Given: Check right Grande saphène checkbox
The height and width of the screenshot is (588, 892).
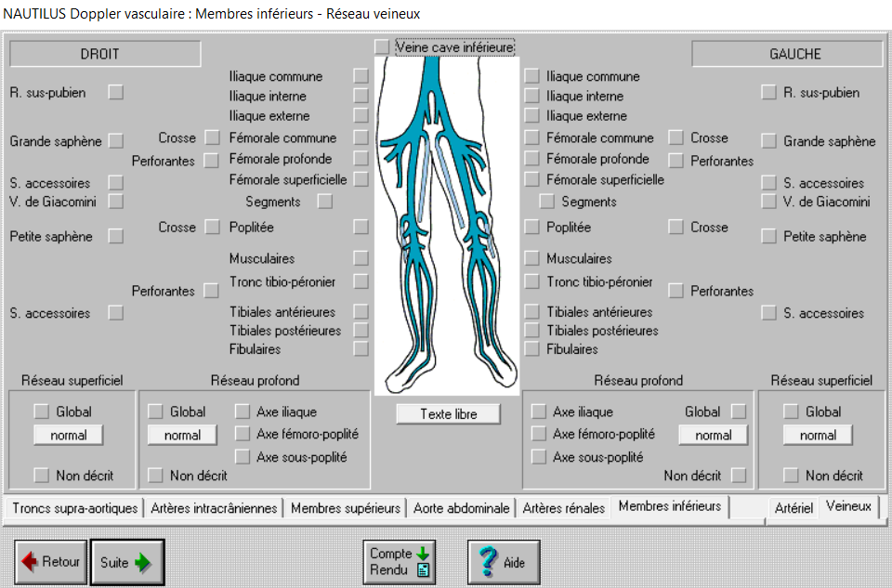Looking at the screenshot, I should pyautogui.click(x=115, y=141).
